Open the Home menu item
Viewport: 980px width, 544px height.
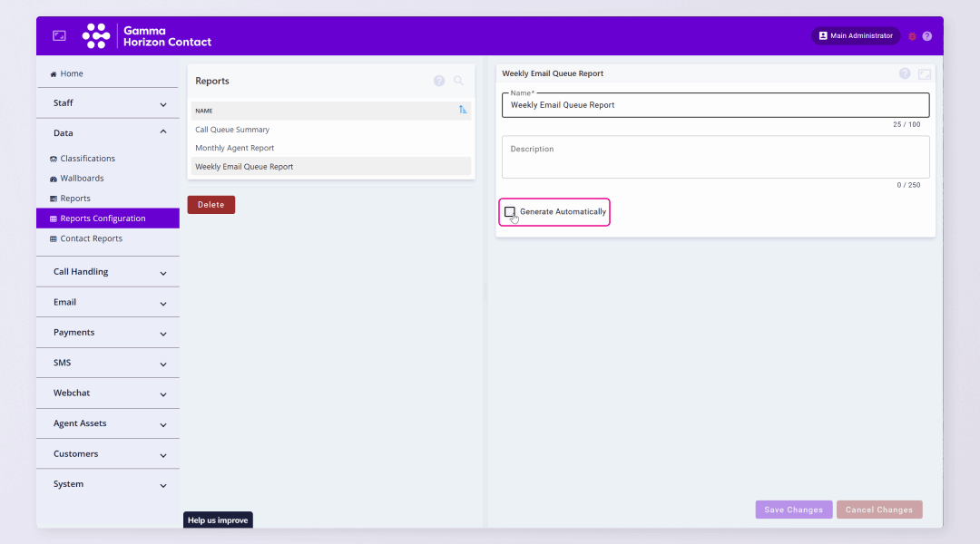click(x=64, y=73)
